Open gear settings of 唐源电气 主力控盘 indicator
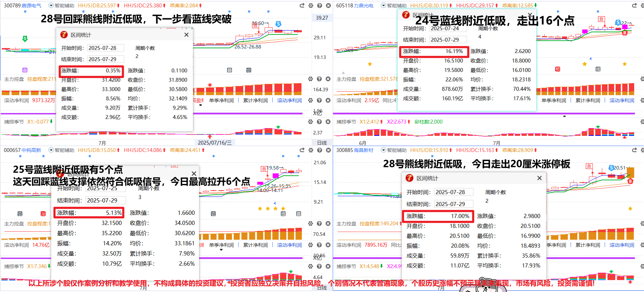Screen dimensions: 644x292 coord(311,79)
